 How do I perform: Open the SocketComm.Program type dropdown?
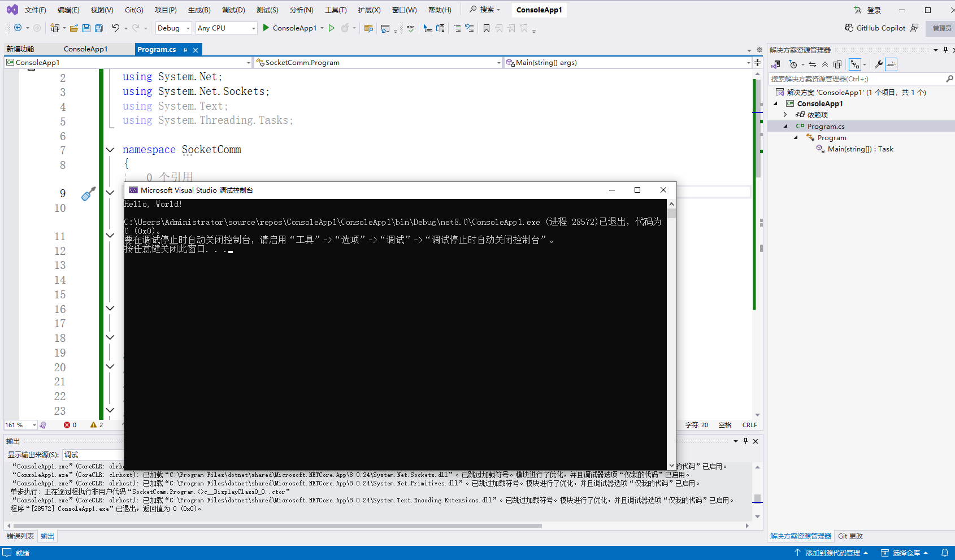[378, 63]
